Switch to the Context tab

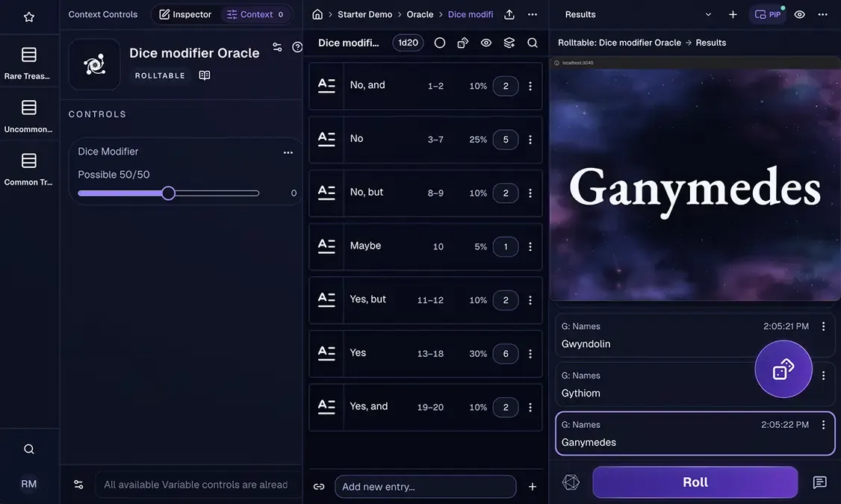[255, 14]
